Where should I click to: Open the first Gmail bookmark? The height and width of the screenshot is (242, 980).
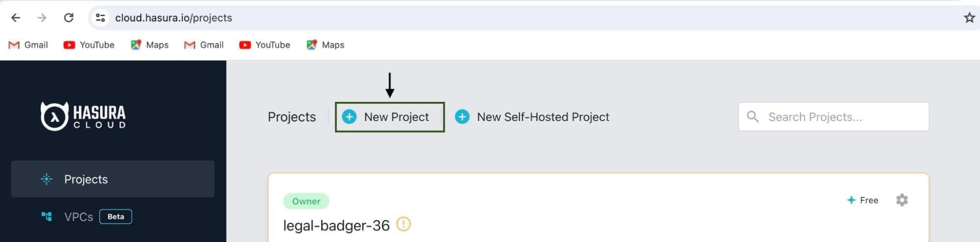pyautogui.click(x=28, y=45)
